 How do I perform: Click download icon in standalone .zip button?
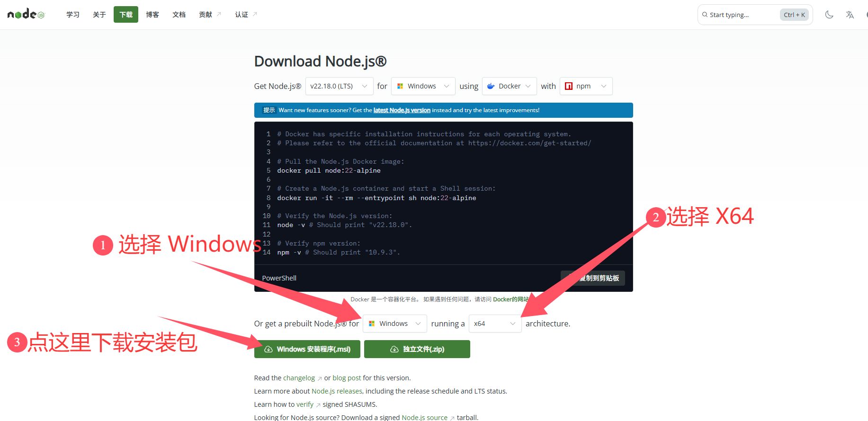pyautogui.click(x=394, y=349)
